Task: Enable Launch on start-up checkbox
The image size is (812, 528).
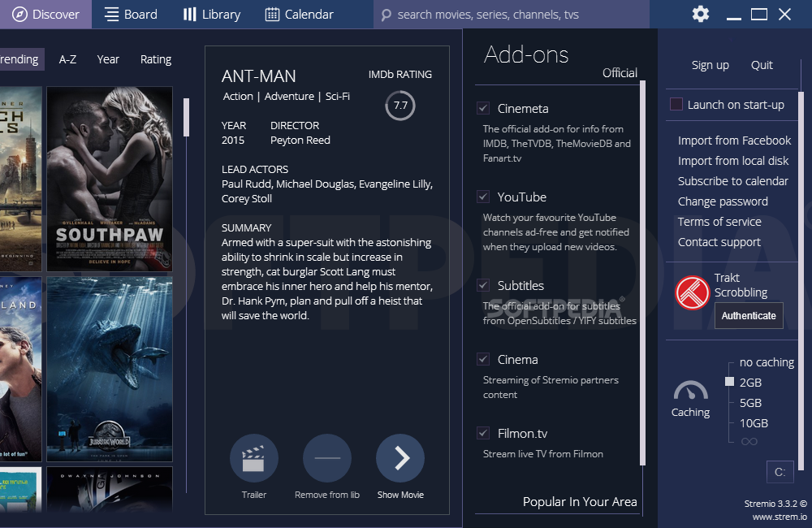Action: tap(676, 104)
